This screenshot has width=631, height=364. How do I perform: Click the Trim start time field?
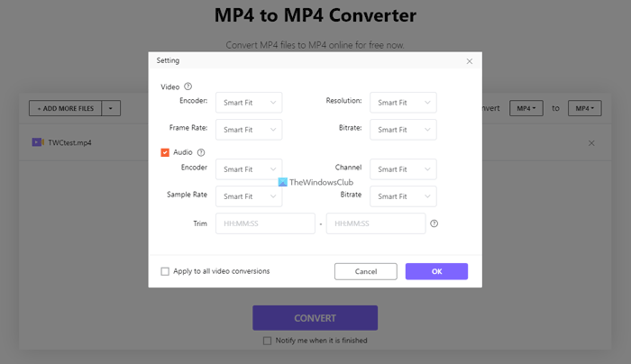pos(265,223)
